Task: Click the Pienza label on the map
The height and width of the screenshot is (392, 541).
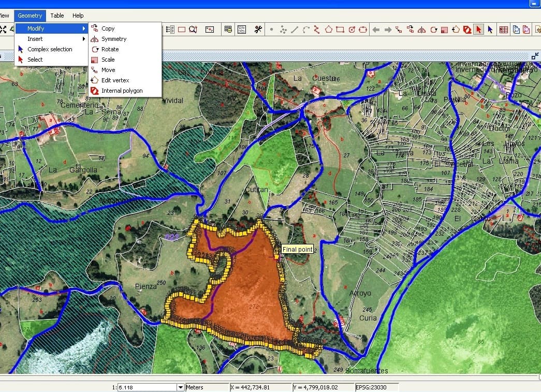Action: (145, 286)
